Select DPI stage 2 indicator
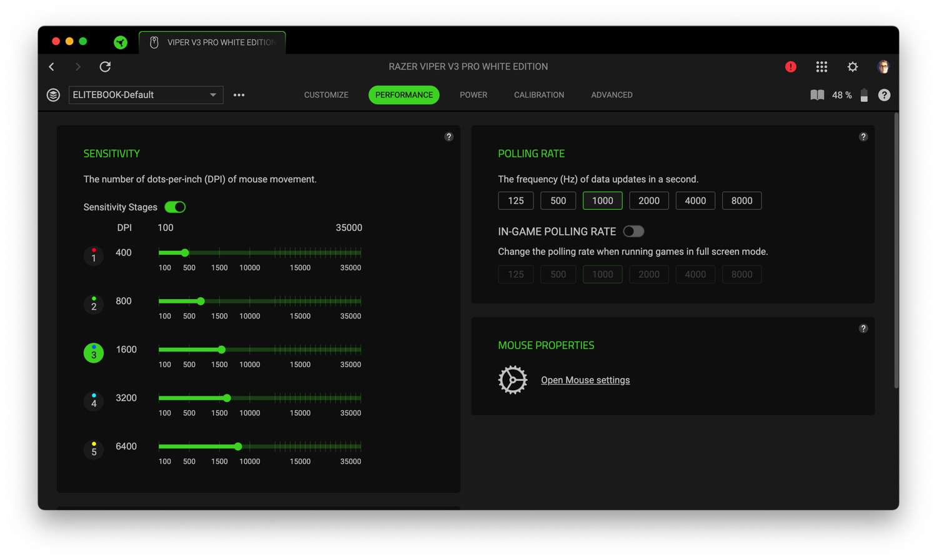 (x=94, y=304)
